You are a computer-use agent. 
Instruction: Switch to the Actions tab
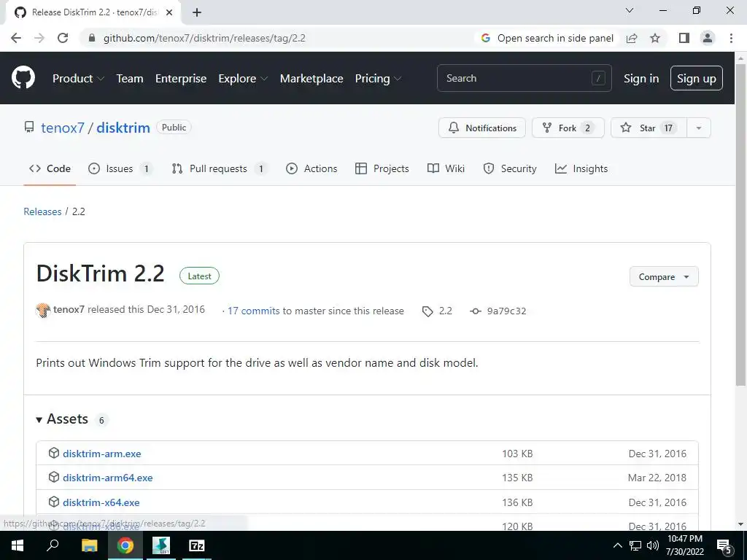pyautogui.click(x=311, y=168)
